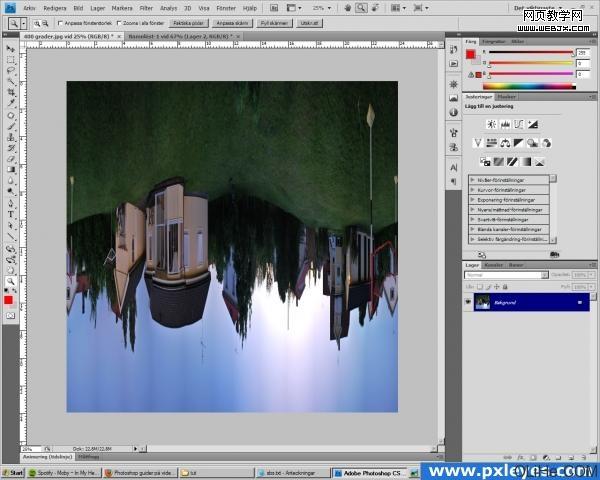Select the Eraser tool

[10, 159]
